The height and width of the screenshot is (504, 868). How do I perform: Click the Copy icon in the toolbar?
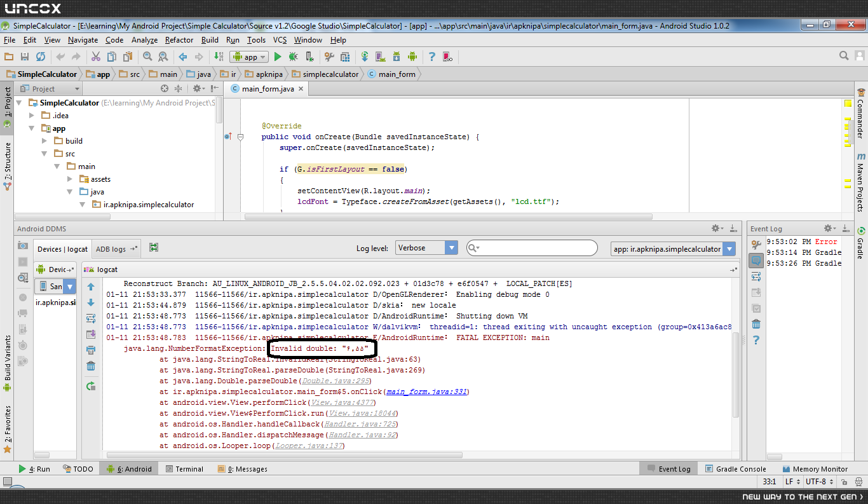point(111,57)
